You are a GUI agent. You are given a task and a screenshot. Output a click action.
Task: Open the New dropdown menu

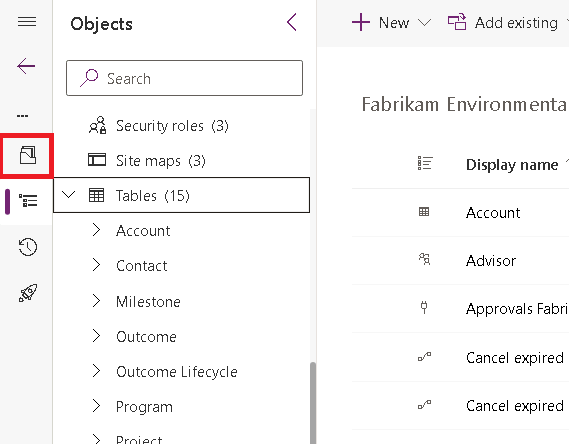point(391,22)
